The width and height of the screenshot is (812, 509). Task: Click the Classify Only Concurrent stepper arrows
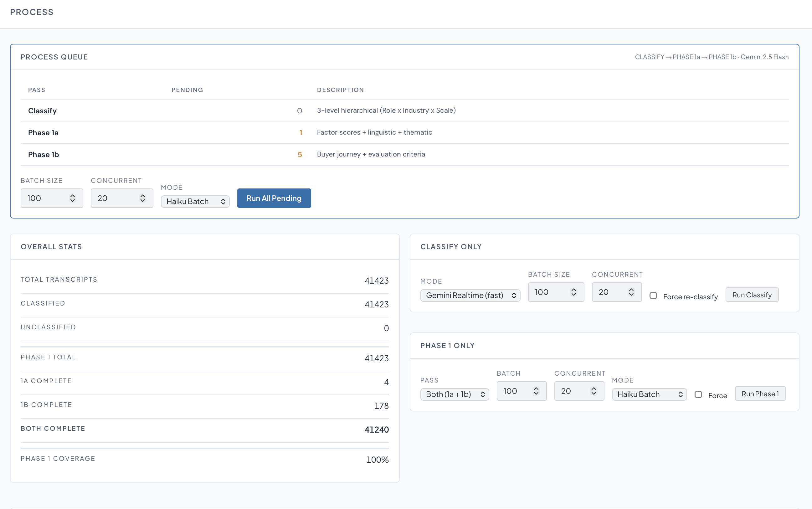[631, 292]
